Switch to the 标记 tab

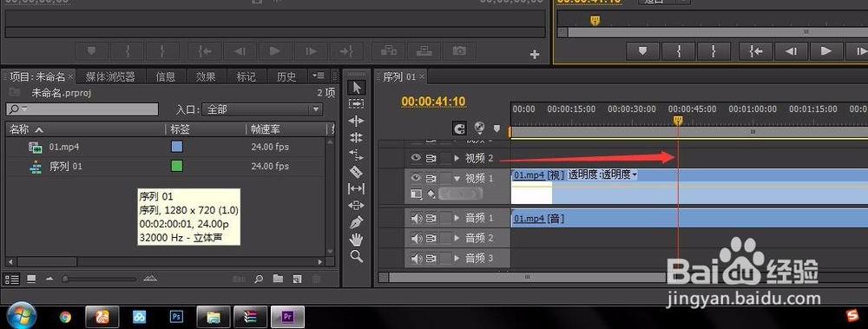246,76
